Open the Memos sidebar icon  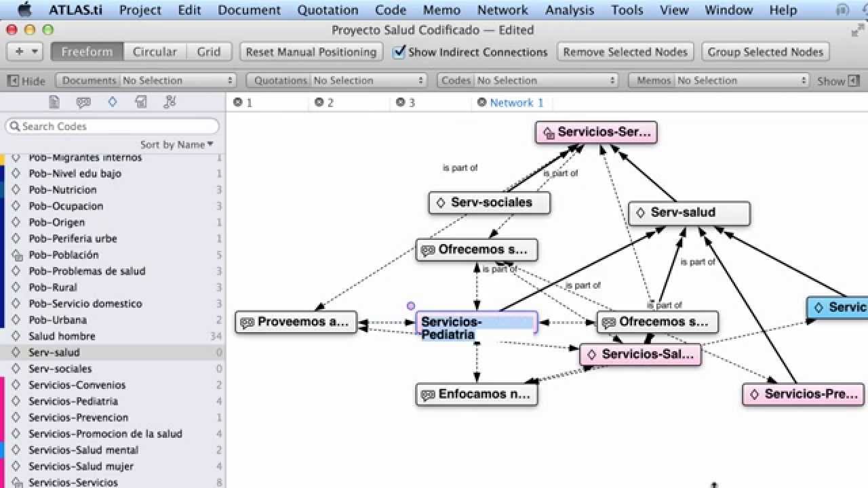click(141, 102)
